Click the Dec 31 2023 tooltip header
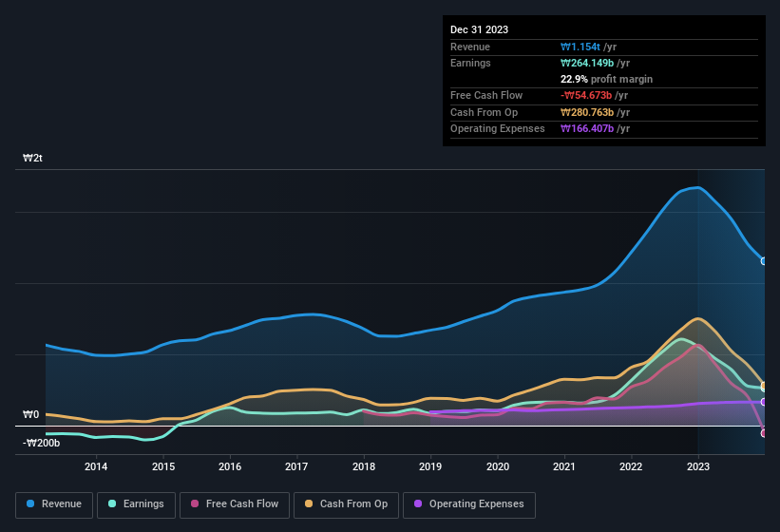 479,29
